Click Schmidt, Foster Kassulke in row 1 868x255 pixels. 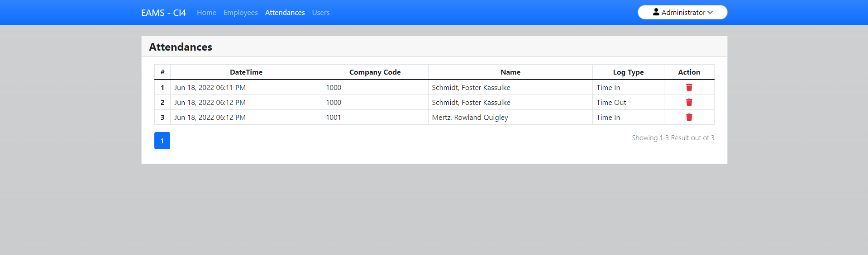coord(510,87)
